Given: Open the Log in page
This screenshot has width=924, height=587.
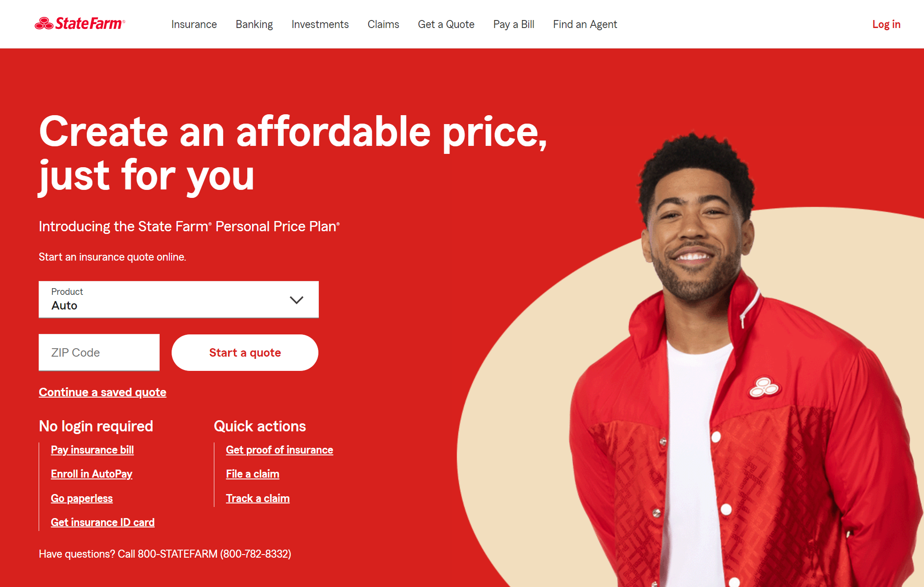Looking at the screenshot, I should (x=886, y=24).
